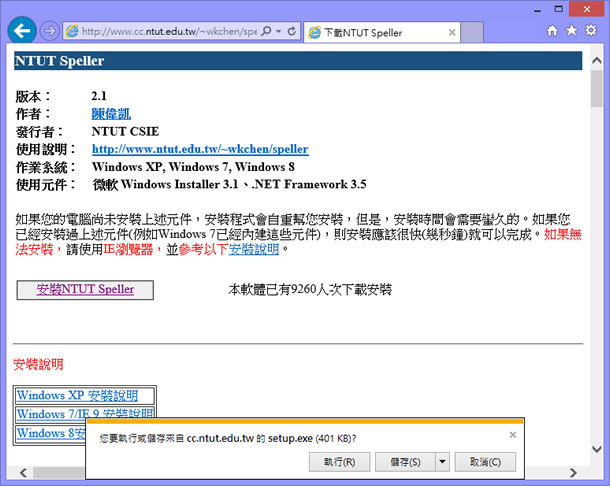Open Windows XP 安裝說明 link

(x=77, y=395)
